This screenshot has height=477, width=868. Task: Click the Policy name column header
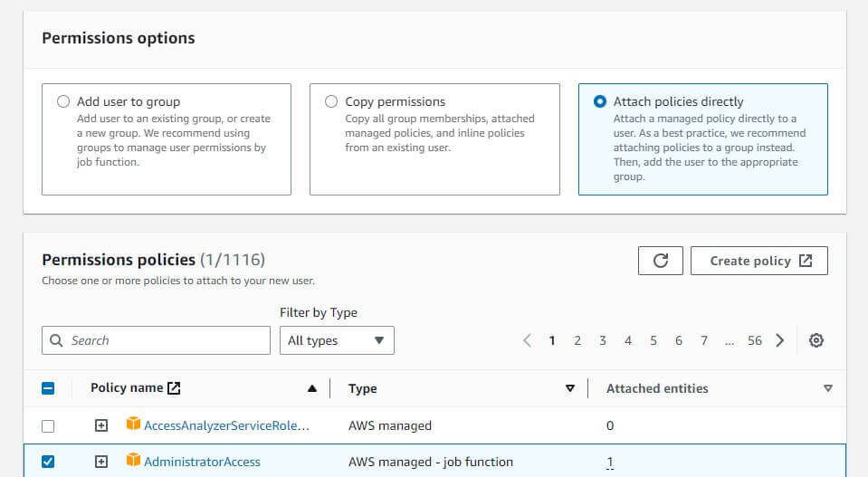click(x=127, y=388)
